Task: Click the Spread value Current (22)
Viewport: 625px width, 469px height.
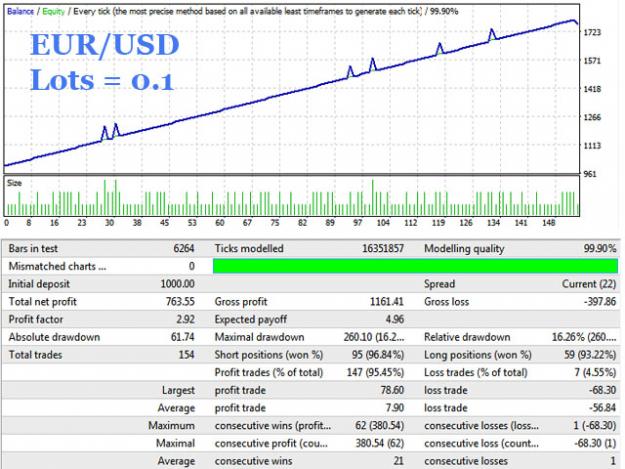Action: coord(589,284)
